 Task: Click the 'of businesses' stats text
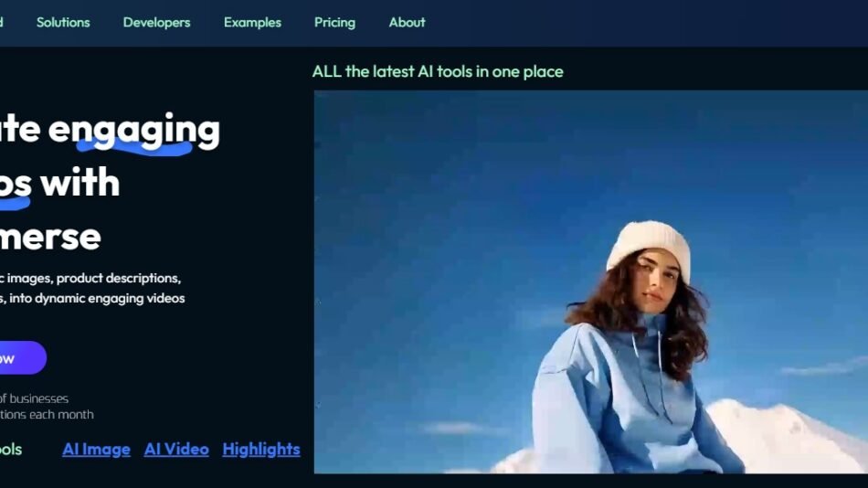pos(35,398)
